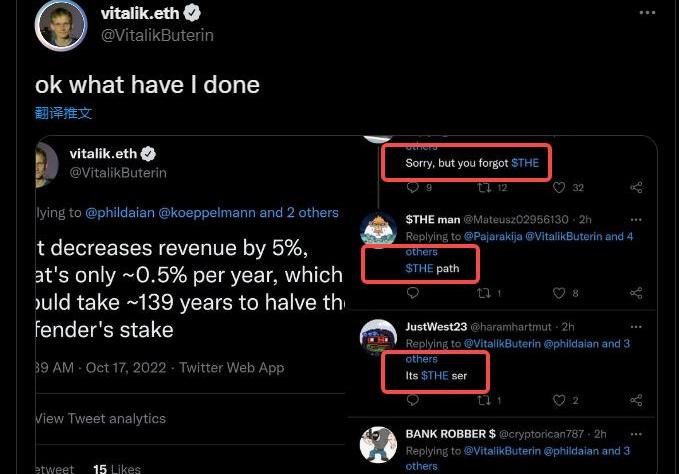Open the 15 Likes list
The height and width of the screenshot is (474, 679).
(116, 468)
